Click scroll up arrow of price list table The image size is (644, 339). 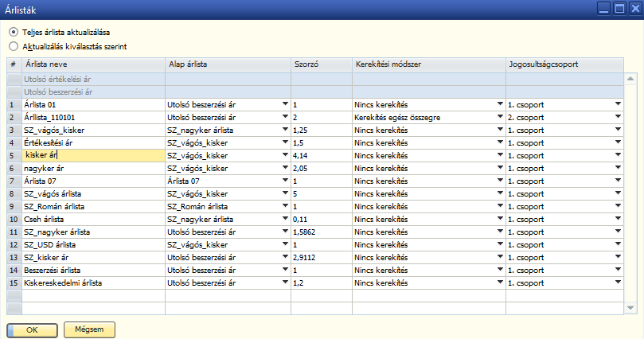[x=630, y=79]
